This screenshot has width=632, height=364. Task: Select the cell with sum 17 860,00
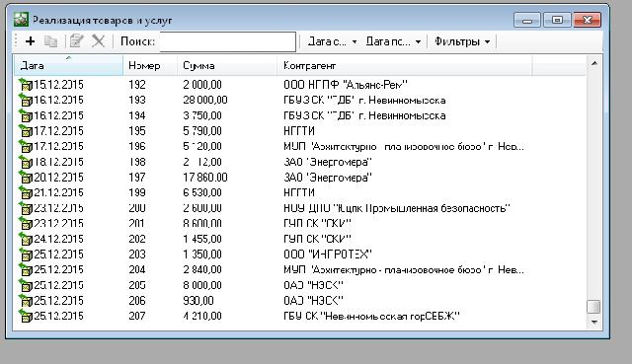point(205,178)
